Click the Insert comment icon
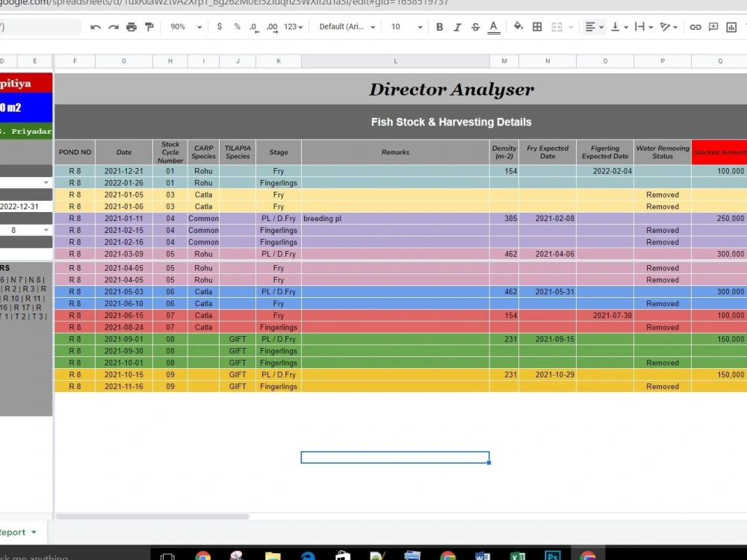 pos(713,27)
